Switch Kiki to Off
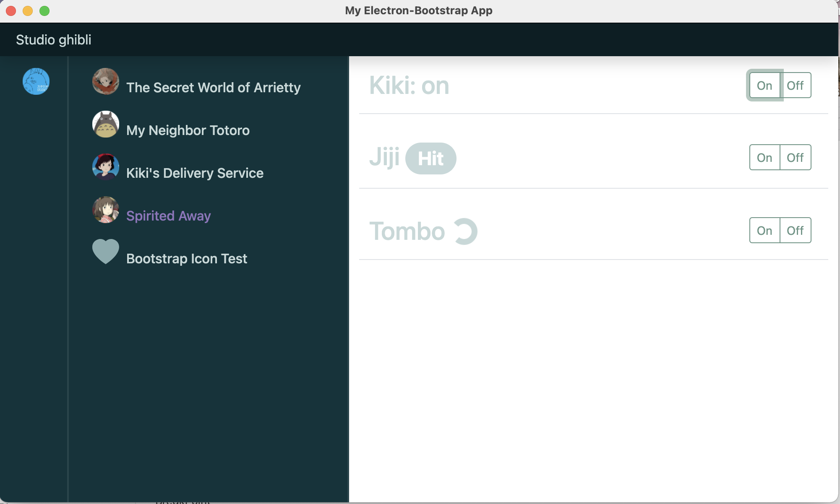Viewport: 840px width, 504px height. 795,86
